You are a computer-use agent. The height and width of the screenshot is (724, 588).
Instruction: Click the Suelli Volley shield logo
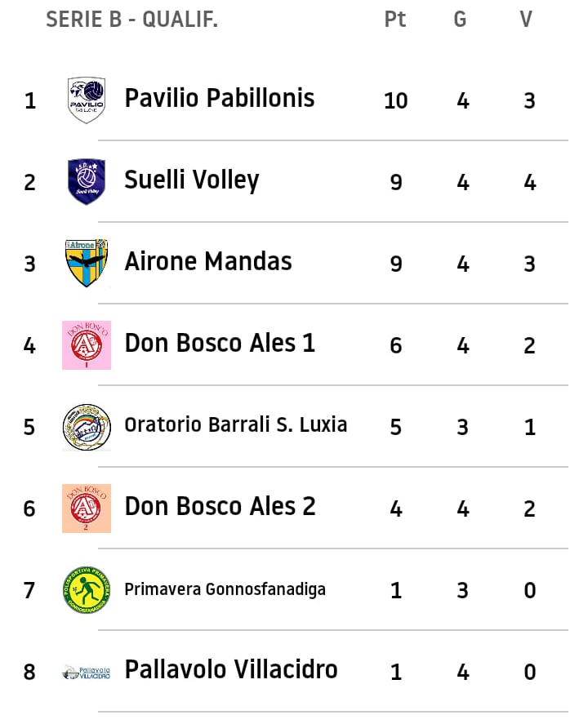87,181
